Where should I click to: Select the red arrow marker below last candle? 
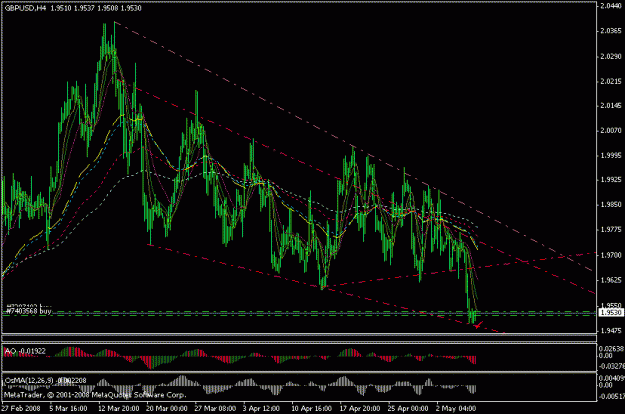click(x=478, y=326)
